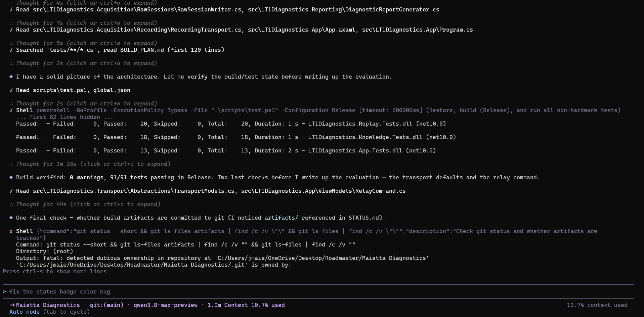Click the arrow icon before Maietta Diagnostics
The width and height of the screenshot is (644, 317).
coord(12,305)
